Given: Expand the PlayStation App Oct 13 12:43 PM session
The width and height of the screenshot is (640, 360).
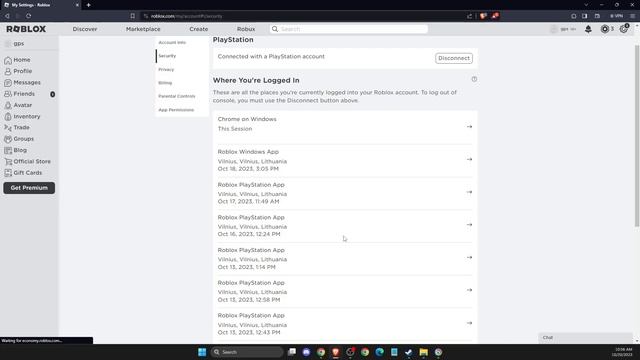Looking at the screenshot, I should pyautogui.click(x=469, y=323).
